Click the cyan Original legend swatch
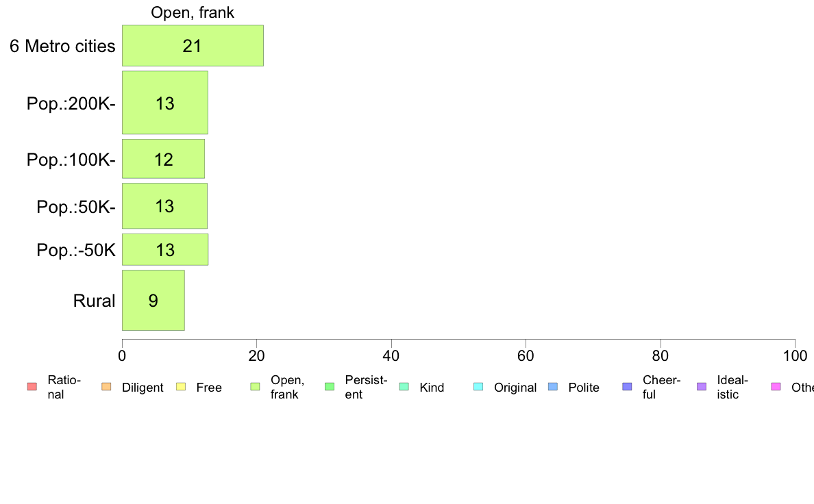Image resolution: width=814 pixels, height=504 pixels. coord(479,387)
